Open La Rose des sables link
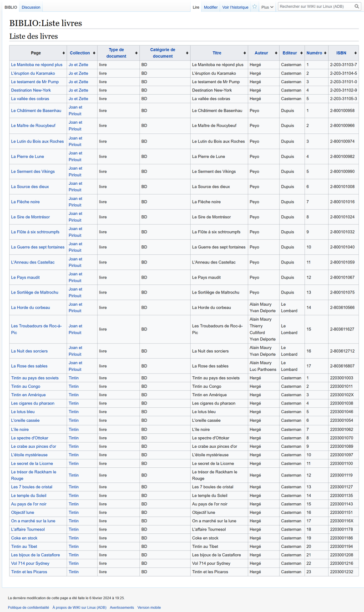Image resolution: width=364 pixels, height=612 pixels. pyautogui.click(x=29, y=366)
